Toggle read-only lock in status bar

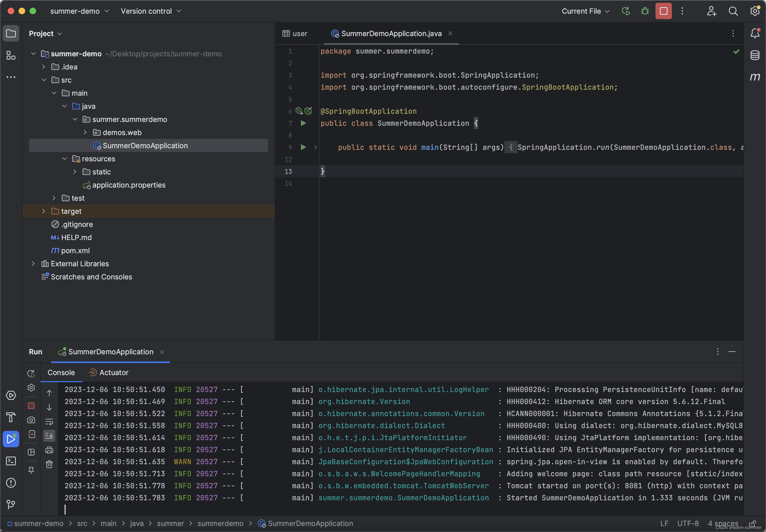point(752,524)
